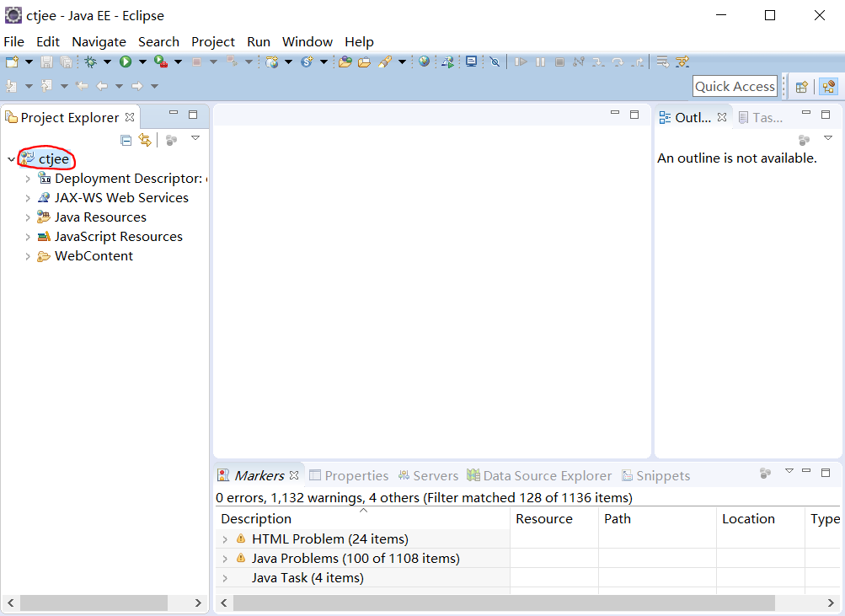Screen dimensions: 845x616
Task: Click the Step Return debug icon
Action: tap(638, 62)
